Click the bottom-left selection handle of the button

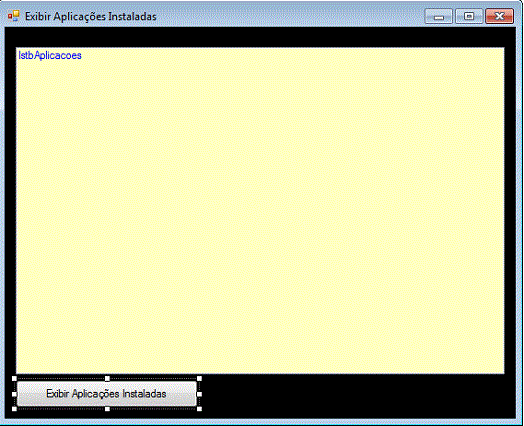point(14,409)
